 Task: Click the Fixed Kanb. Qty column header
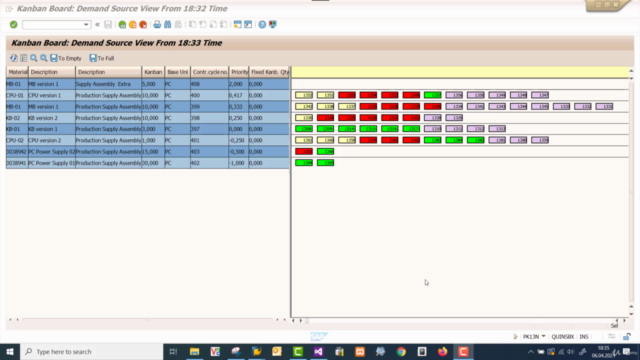click(269, 72)
